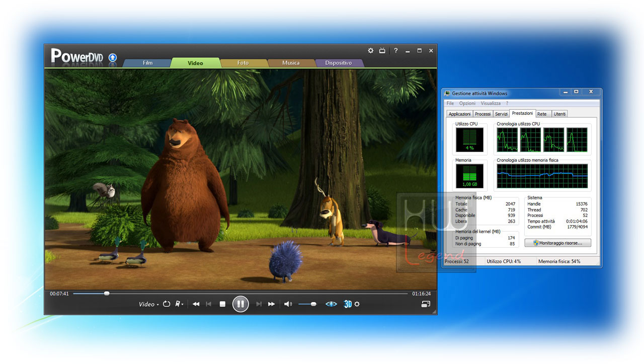
Task: Switch to the Processi tab
Action: tap(483, 114)
